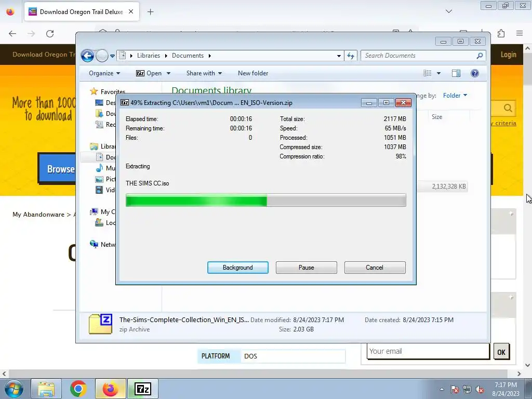
Task: Send the 7-Zip extraction to Background
Action: coord(237,268)
